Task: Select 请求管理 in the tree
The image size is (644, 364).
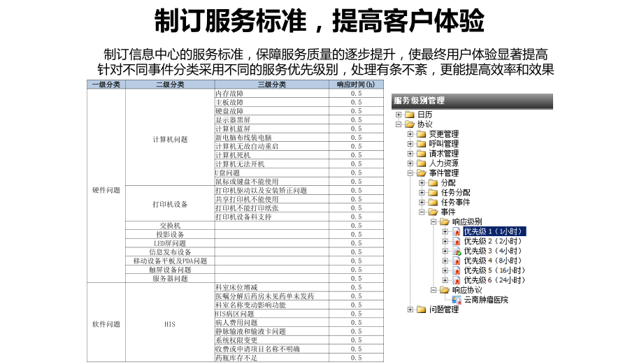Action: pyautogui.click(x=443, y=154)
